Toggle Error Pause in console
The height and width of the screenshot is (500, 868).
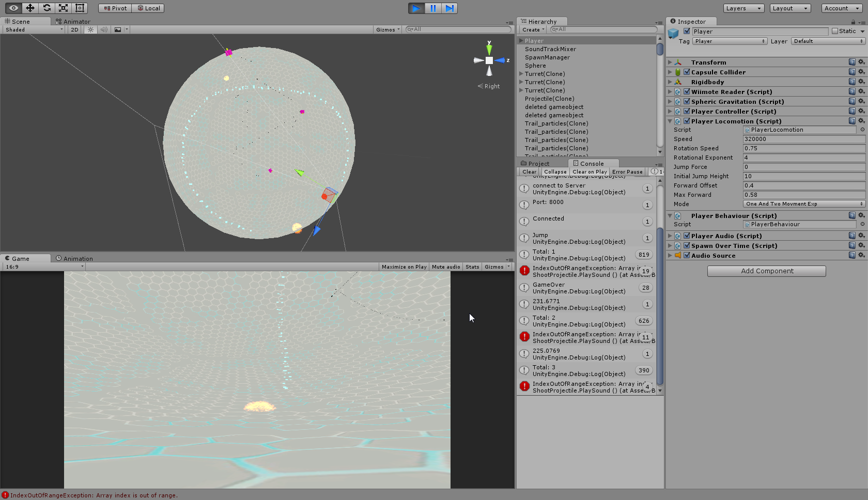click(x=627, y=171)
